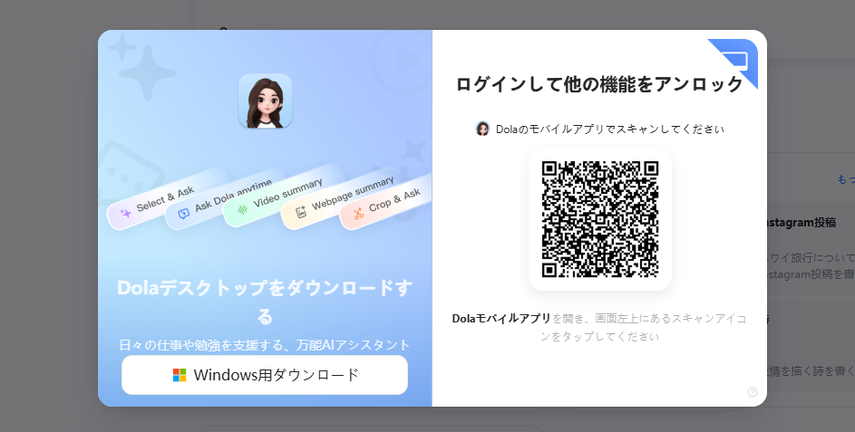The height and width of the screenshot is (432, 855).
Task: Click the Dolaデスクトップをダウンロードする heading
Action: pos(264,302)
